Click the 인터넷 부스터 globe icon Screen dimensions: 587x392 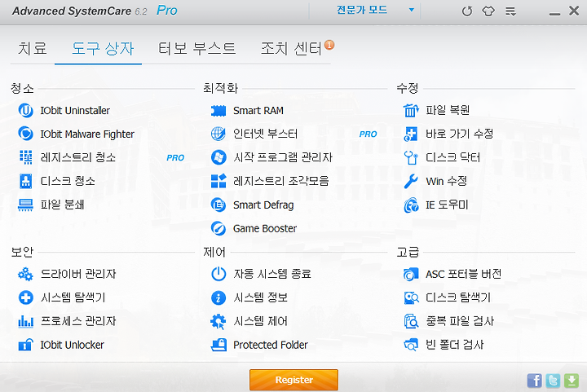[218, 134]
